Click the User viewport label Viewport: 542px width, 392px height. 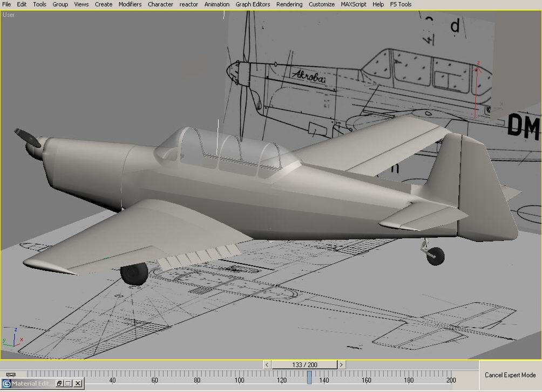9,15
